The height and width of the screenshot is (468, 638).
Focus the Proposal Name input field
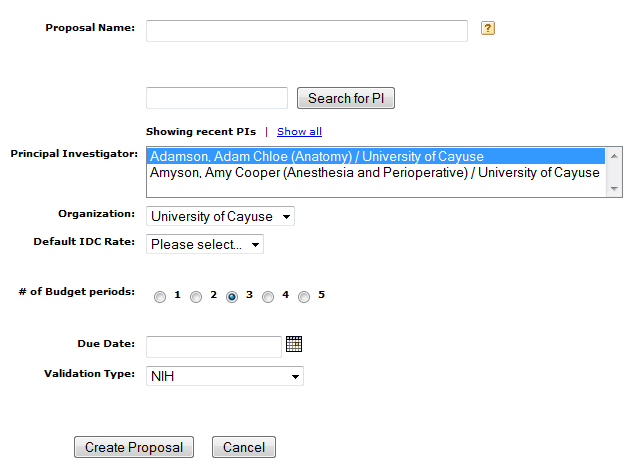pyautogui.click(x=307, y=31)
